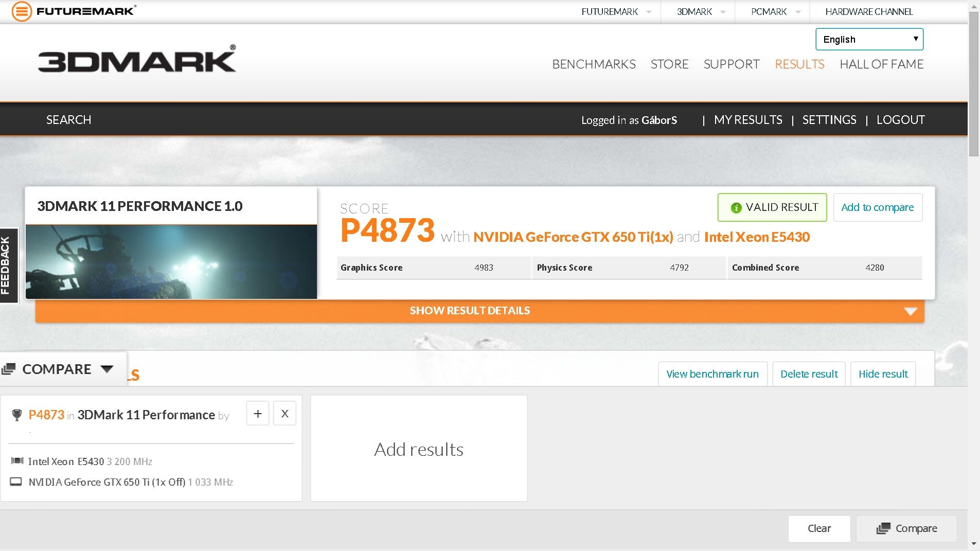The image size is (980, 551).
Task: Click LOGOUT
Action: [x=900, y=120]
